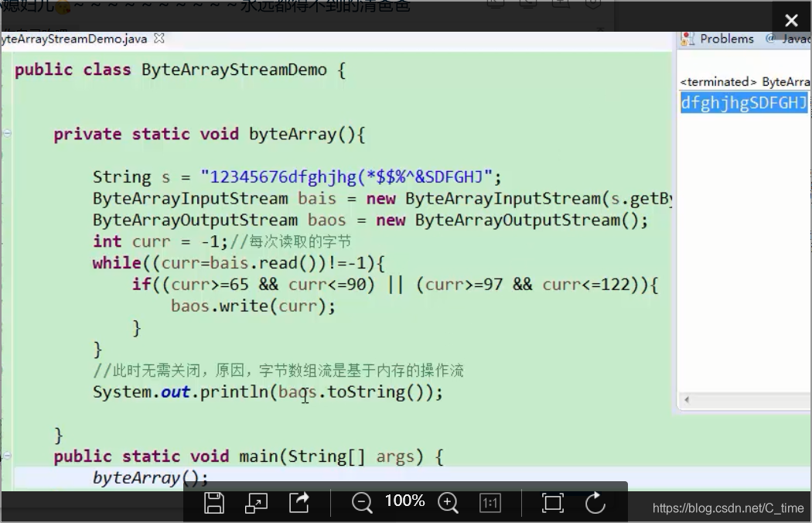The image size is (812, 523).
Task: Click the ByteArrayOutputStream baos declaration
Action: pos(370,220)
